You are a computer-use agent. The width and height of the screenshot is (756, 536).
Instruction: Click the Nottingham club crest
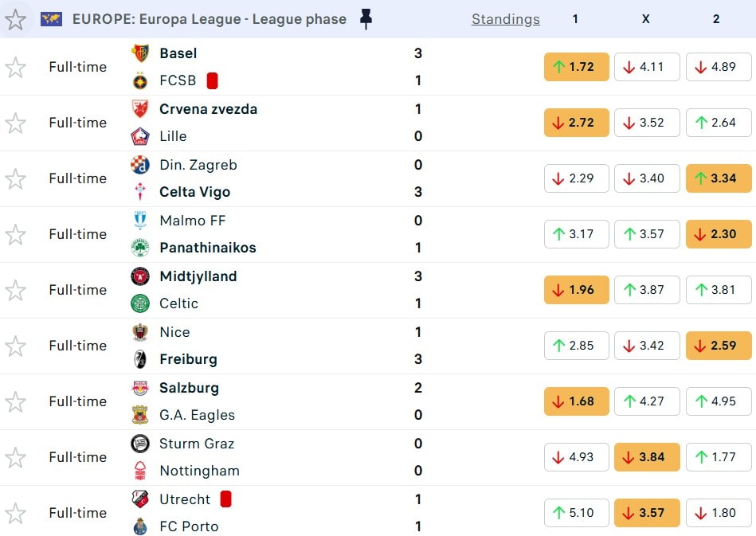coord(140,471)
